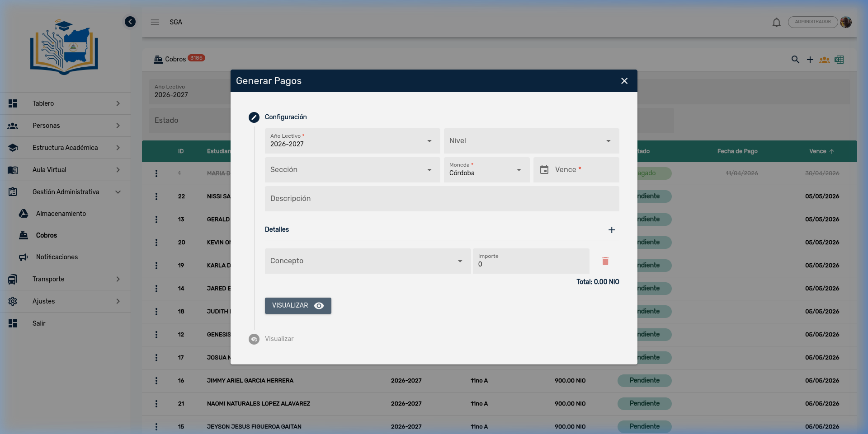Select Almacenamiento from the sidebar menu
868x434 pixels.
click(61, 214)
